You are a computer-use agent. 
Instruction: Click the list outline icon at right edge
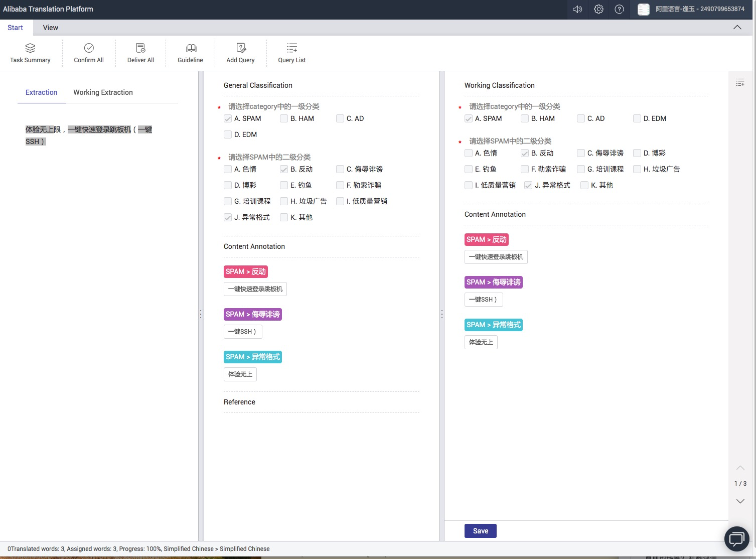(740, 82)
